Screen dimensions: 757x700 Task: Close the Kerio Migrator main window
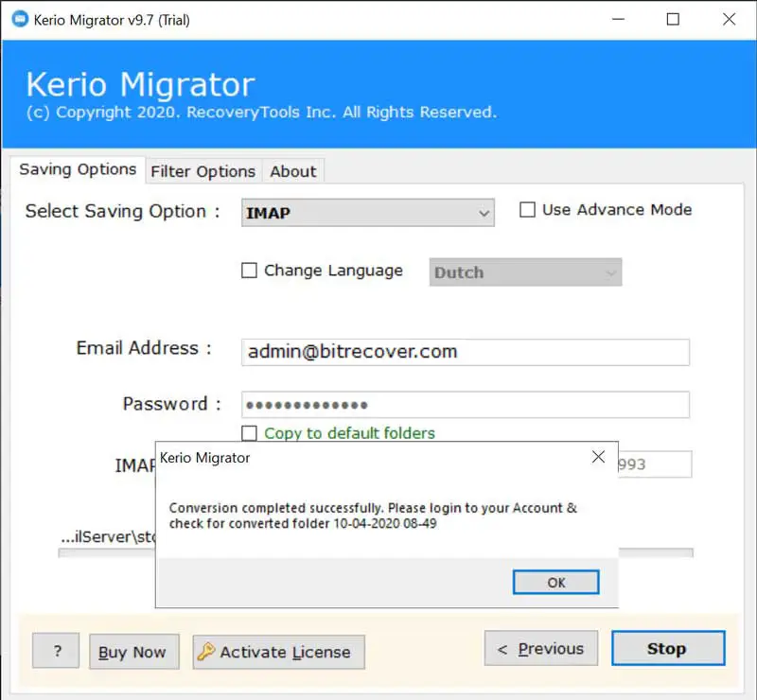click(729, 19)
